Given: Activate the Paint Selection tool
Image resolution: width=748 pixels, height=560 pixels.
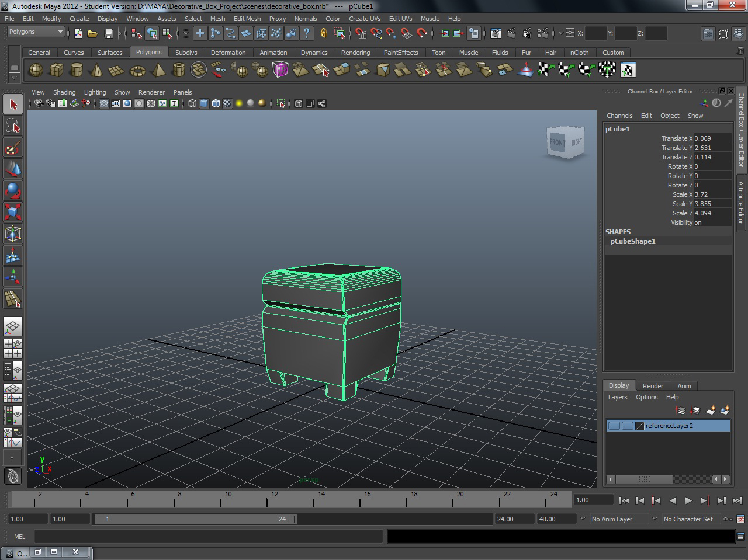Looking at the screenshot, I should pos(13,148).
